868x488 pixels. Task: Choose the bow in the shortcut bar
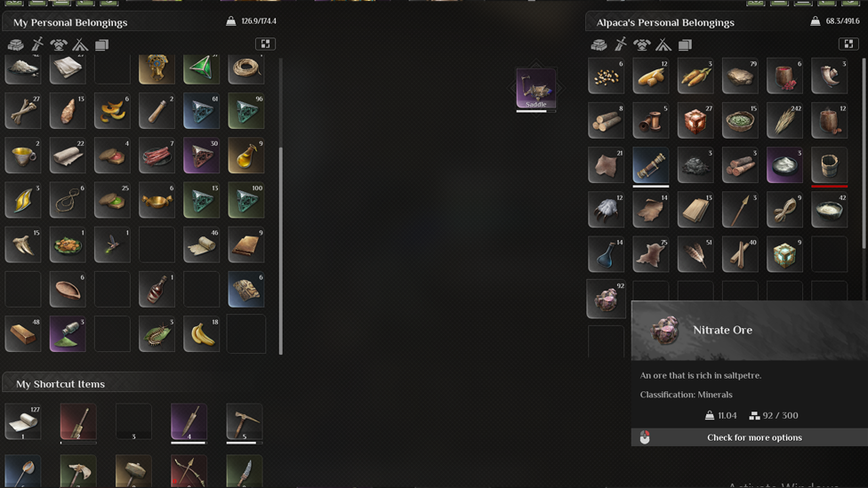pyautogui.click(x=189, y=471)
